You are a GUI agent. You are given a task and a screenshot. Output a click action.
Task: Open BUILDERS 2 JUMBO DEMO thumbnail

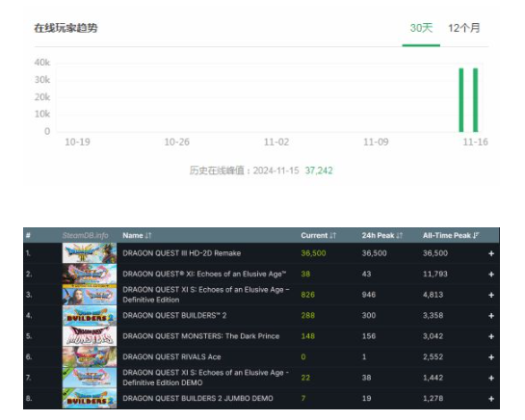(x=90, y=399)
